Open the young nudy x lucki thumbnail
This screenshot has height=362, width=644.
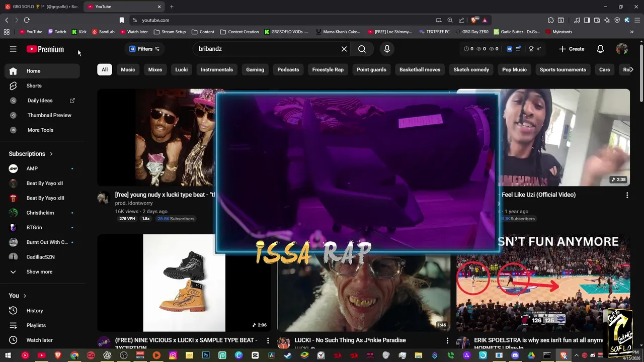pyautogui.click(x=156, y=138)
